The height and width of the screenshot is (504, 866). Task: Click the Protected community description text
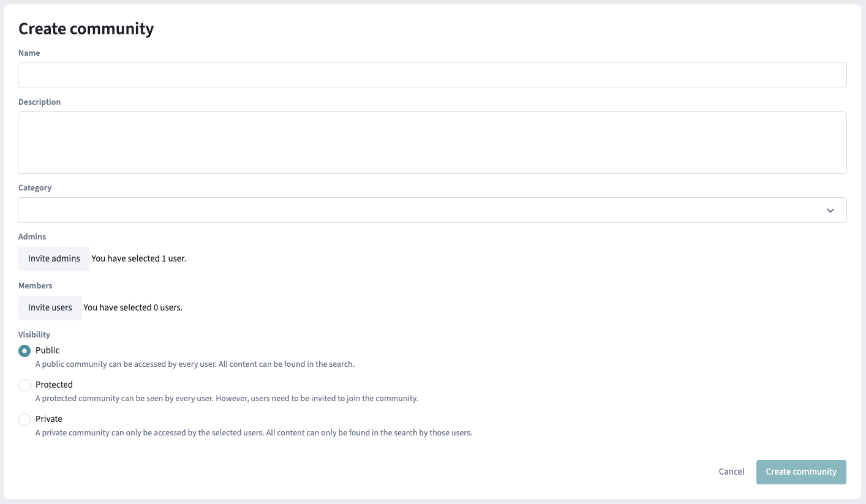[x=227, y=399]
